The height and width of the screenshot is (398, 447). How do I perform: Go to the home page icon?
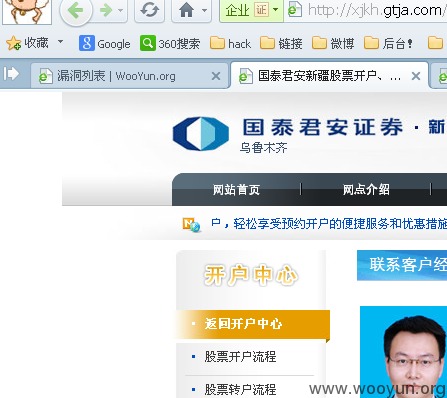click(186, 10)
